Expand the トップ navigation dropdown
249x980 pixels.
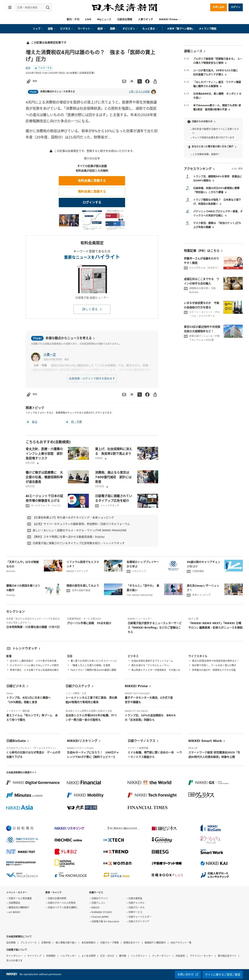[x=38, y=29]
